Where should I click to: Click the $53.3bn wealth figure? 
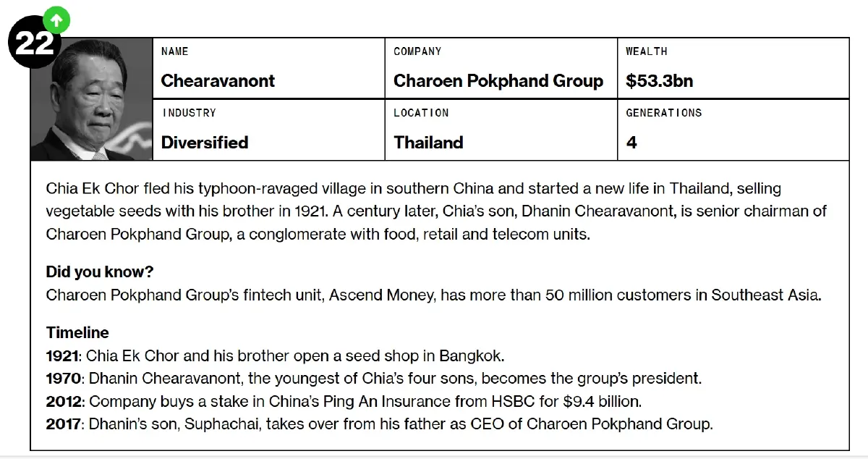659,81
